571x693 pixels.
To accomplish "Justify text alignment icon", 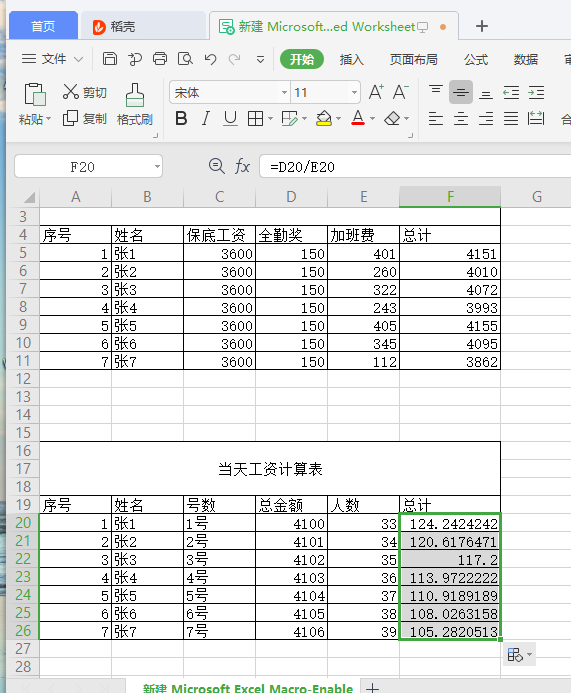I will 511,118.
